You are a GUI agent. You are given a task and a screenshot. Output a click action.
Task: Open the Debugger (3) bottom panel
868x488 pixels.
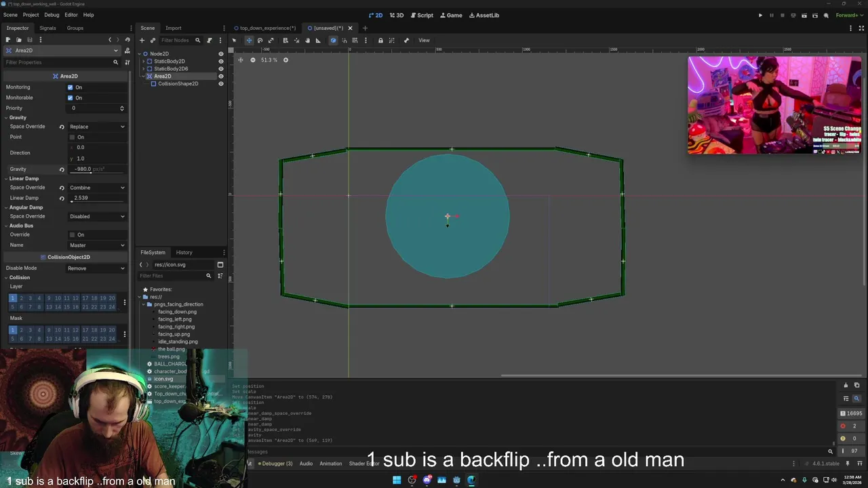pyautogui.click(x=275, y=464)
